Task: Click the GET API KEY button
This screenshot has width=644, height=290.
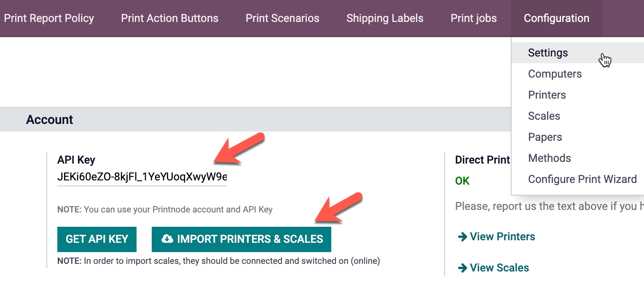Action: point(97,239)
